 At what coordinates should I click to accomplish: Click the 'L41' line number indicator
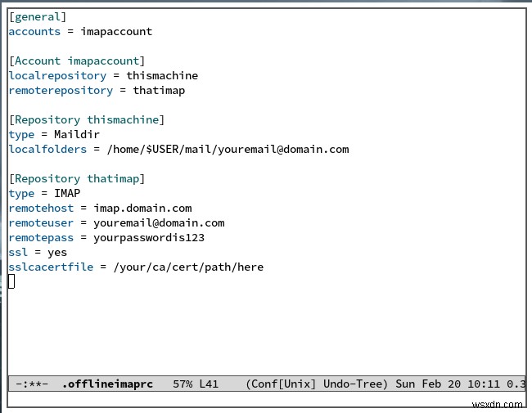pyautogui.click(x=209, y=384)
